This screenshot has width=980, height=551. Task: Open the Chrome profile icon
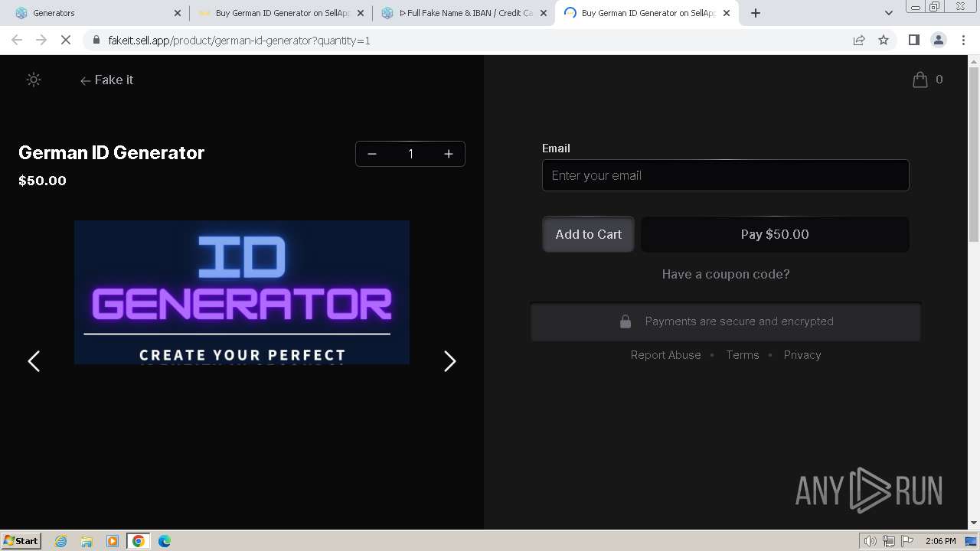(x=939, y=40)
